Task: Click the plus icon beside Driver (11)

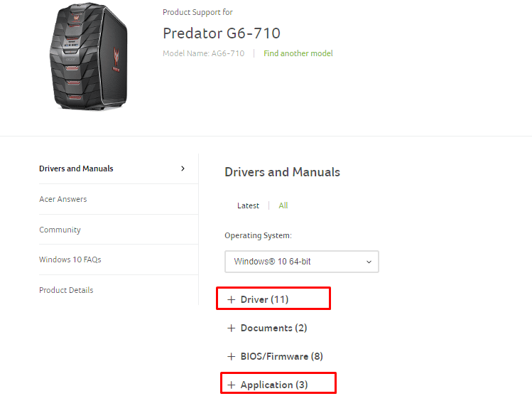Action: (231, 299)
